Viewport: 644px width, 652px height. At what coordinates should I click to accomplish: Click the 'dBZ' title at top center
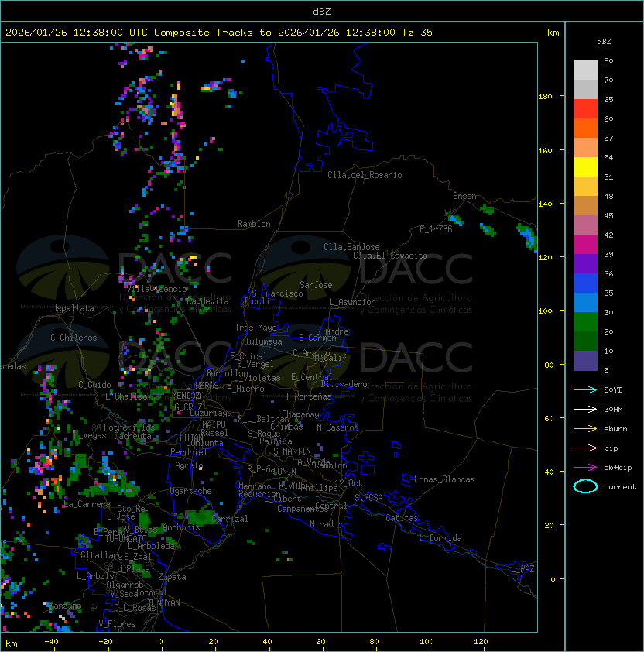tap(322, 11)
